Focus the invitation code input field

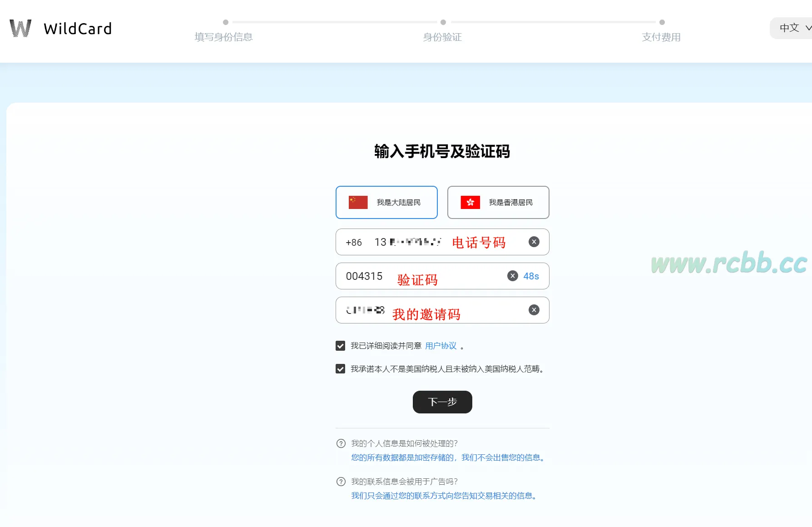click(x=442, y=310)
